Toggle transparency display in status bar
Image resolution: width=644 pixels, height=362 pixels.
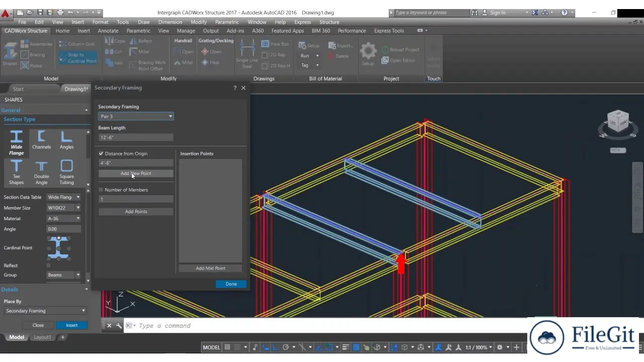coord(356,347)
